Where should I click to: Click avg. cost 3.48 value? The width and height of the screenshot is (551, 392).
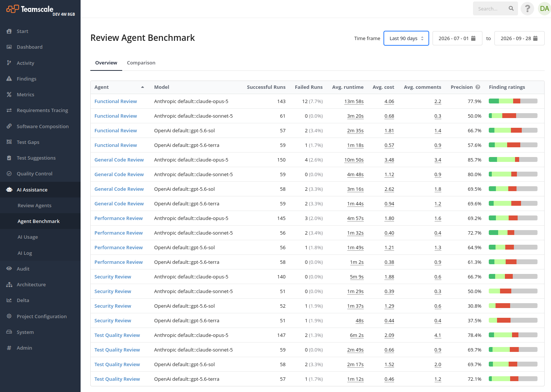pyautogui.click(x=389, y=160)
